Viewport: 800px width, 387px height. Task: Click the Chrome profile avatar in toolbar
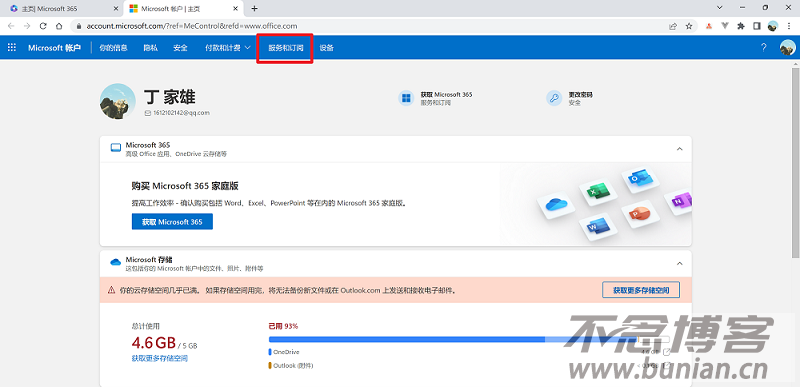pyautogui.click(x=773, y=26)
